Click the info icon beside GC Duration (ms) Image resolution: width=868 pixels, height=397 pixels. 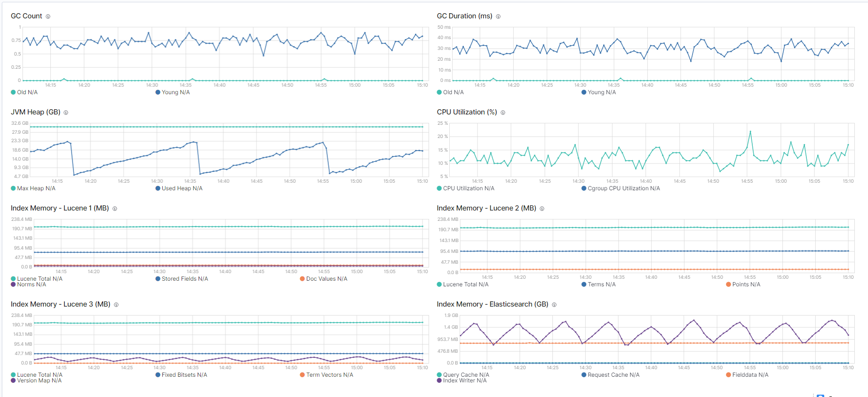click(498, 16)
